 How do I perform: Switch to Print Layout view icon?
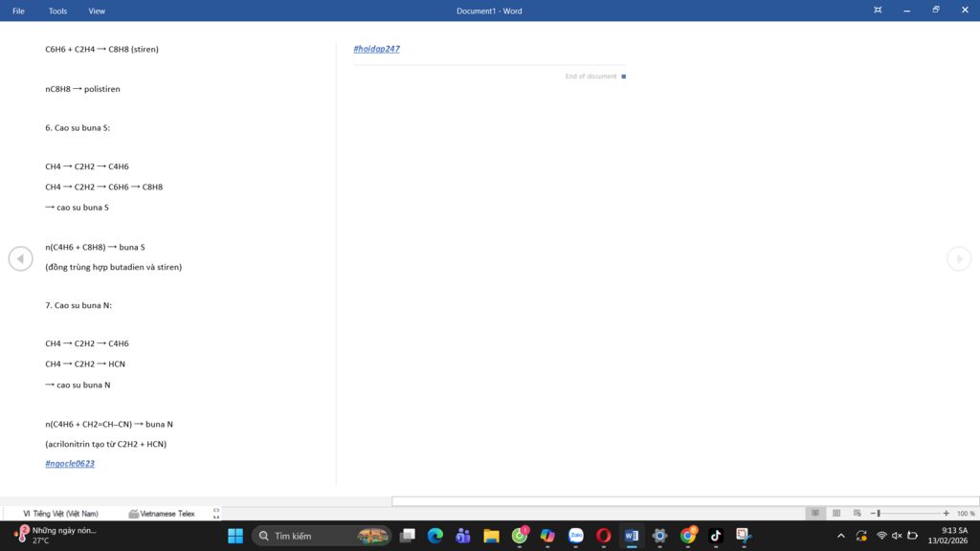pyautogui.click(x=836, y=513)
